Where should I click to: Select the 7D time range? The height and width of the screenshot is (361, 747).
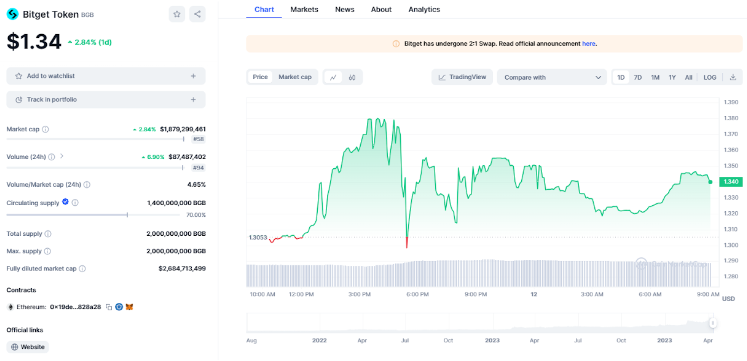tap(637, 77)
